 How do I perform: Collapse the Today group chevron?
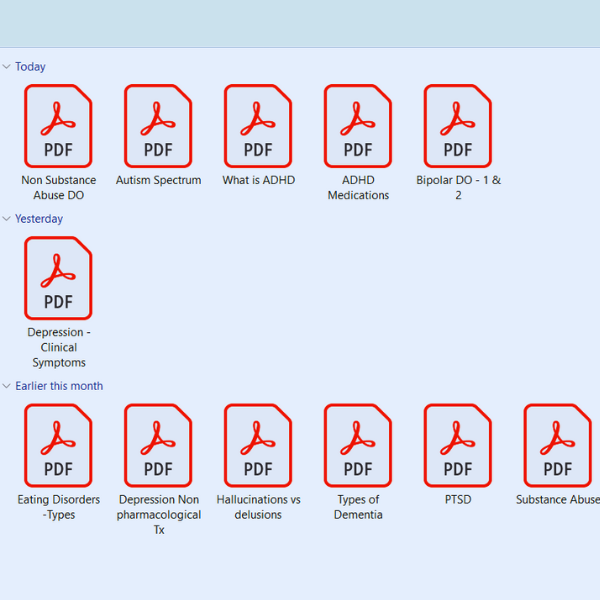click(6, 67)
